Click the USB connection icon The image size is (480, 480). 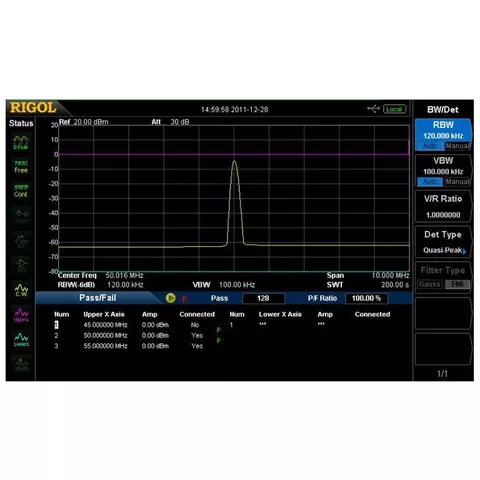pyautogui.click(x=373, y=109)
